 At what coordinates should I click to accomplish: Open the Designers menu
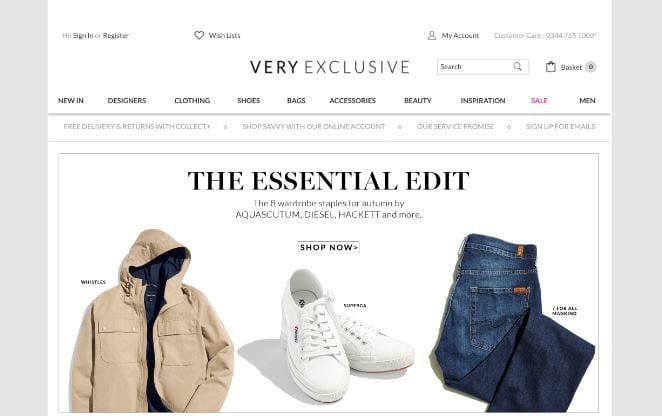127,101
